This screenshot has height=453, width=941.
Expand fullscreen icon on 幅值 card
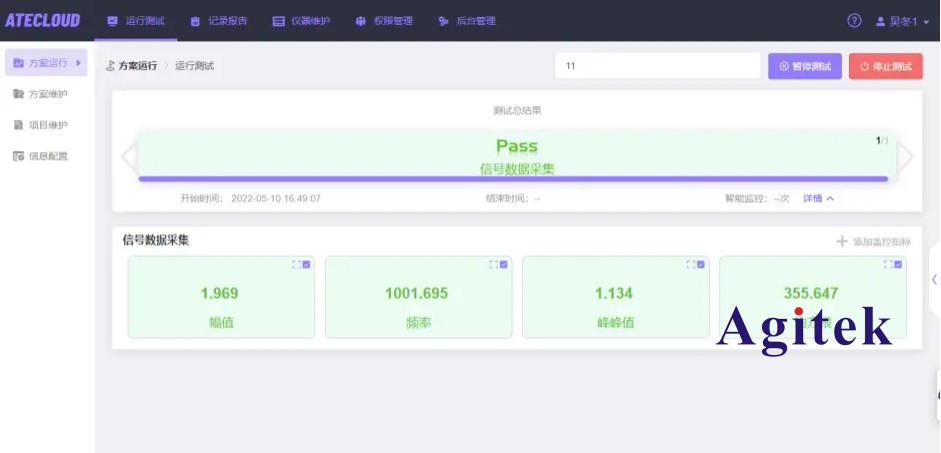point(296,264)
